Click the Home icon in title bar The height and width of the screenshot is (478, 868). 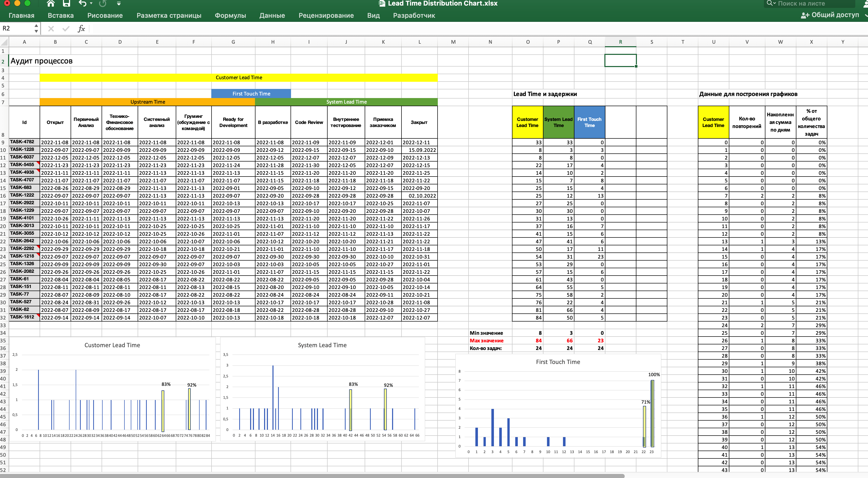pos(51,3)
